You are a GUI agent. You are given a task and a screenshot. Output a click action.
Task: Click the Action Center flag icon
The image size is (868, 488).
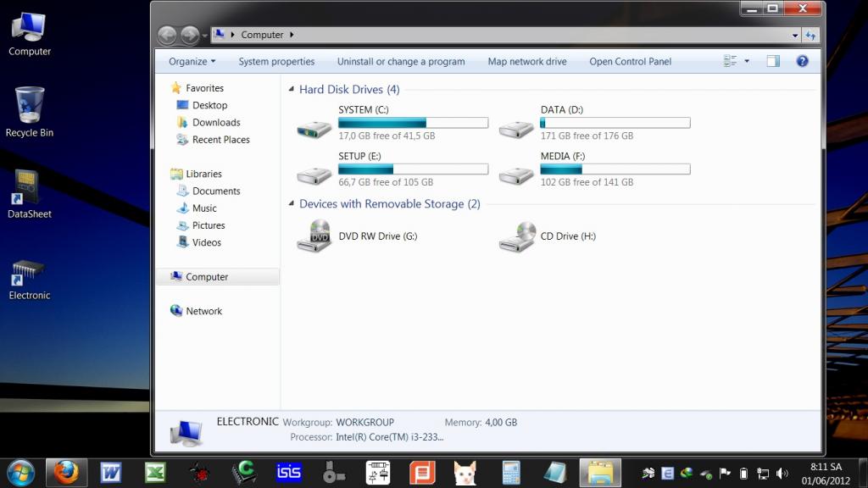725,473
